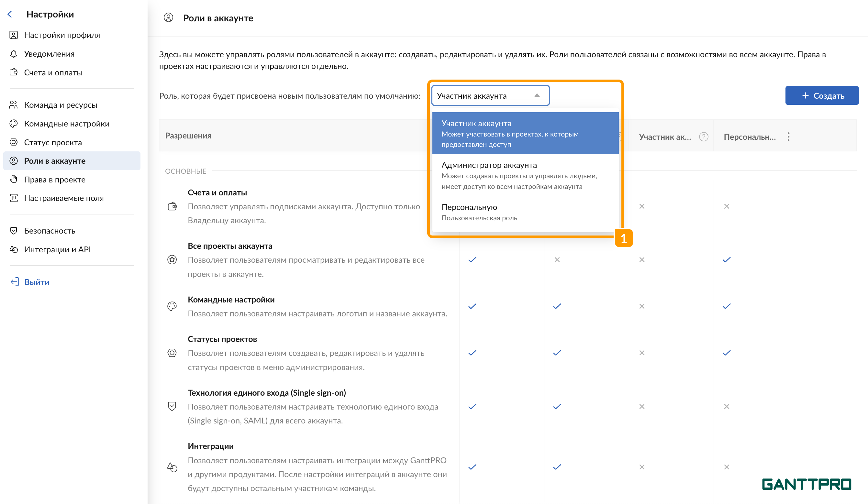Click the hand icon for Права в проекте
The height and width of the screenshot is (504, 868).
click(14, 179)
